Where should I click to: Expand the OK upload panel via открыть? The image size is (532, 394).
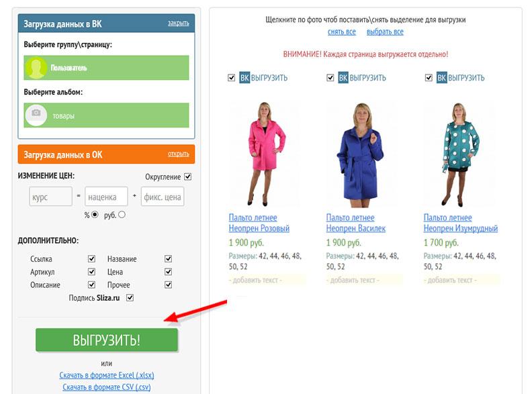[179, 154]
